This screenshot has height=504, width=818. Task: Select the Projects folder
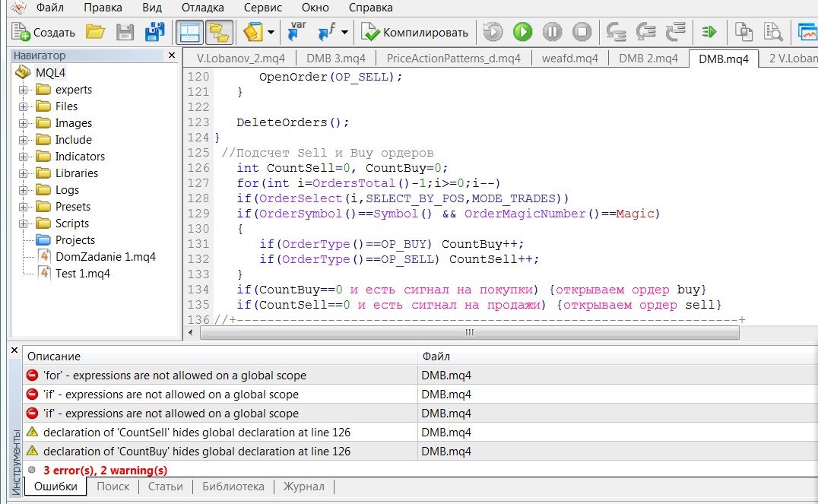pyautogui.click(x=75, y=240)
